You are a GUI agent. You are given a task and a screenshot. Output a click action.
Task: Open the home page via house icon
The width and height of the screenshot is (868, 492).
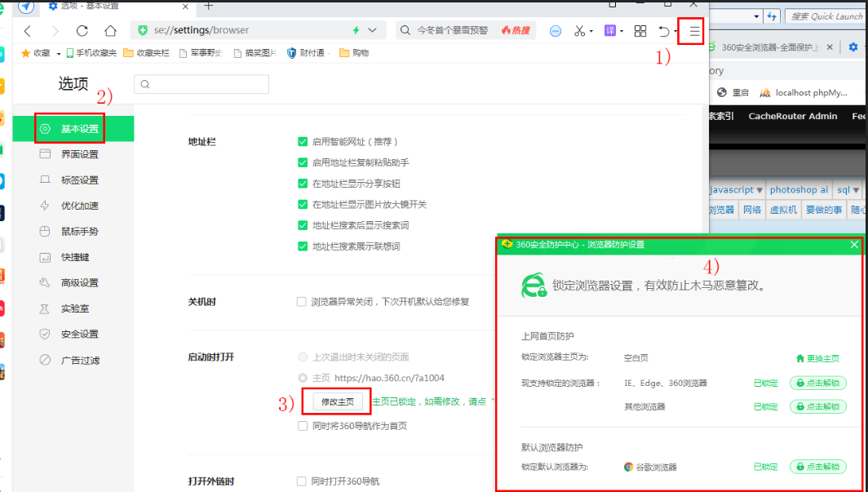(111, 31)
